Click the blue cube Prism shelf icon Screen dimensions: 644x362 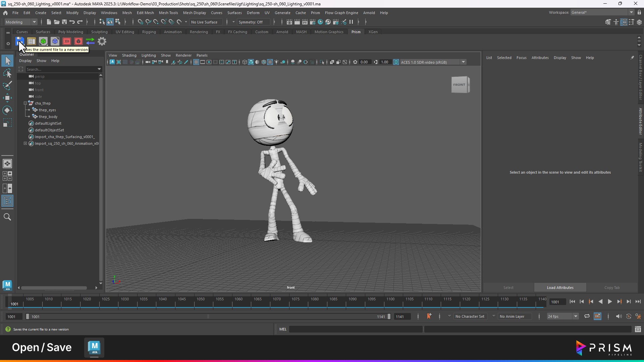click(55, 41)
